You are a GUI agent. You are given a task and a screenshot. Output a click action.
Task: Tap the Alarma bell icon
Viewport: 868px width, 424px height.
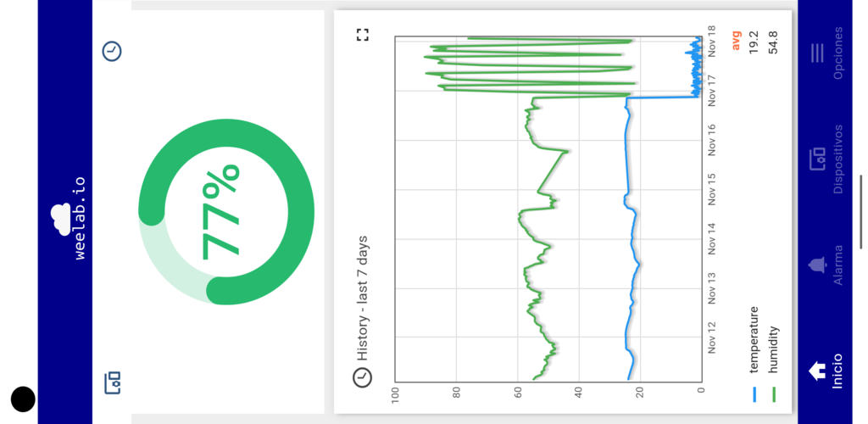[817, 265]
